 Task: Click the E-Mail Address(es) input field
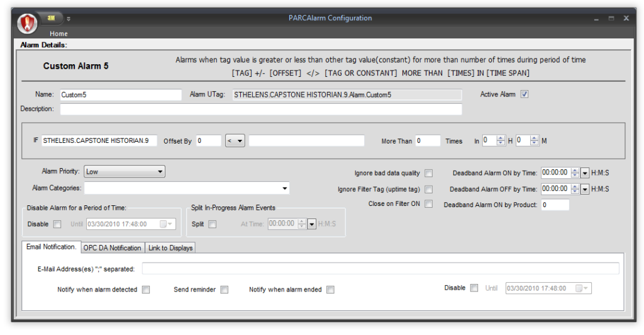(x=380, y=268)
